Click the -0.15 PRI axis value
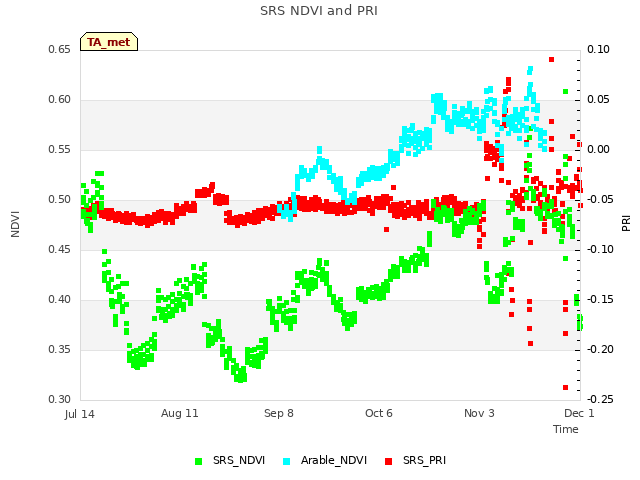Image resolution: width=640 pixels, height=480 pixels. click(x=600, y=300)
